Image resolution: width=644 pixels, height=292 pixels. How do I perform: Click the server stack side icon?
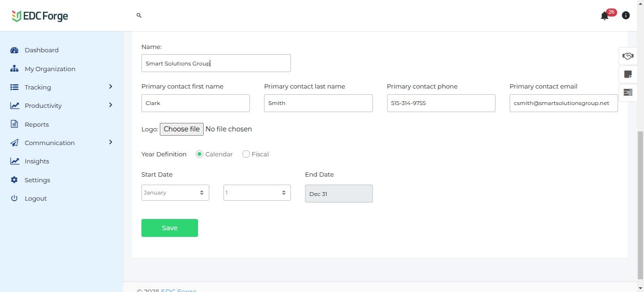tap(627, 92)
